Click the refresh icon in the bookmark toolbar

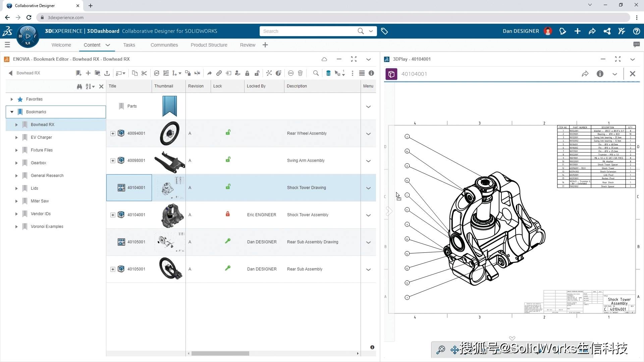[157, 73]
